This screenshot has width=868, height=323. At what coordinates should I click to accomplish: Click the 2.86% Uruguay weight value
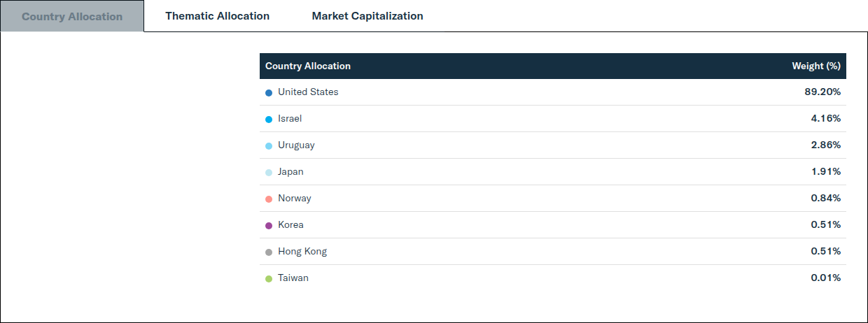pyautogui.click(x=826, y=145)
